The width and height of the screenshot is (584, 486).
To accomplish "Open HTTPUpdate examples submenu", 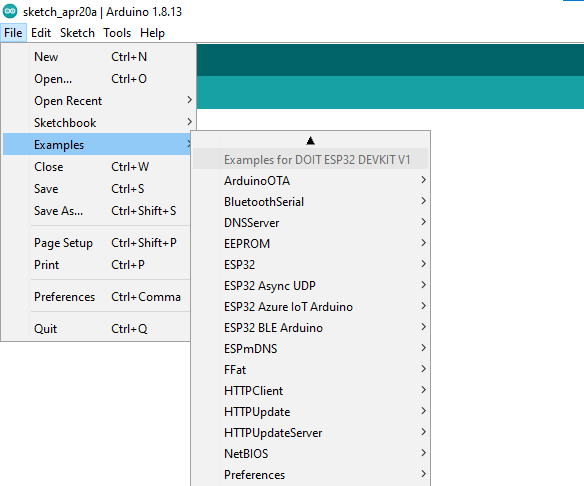I will point(311,412).
